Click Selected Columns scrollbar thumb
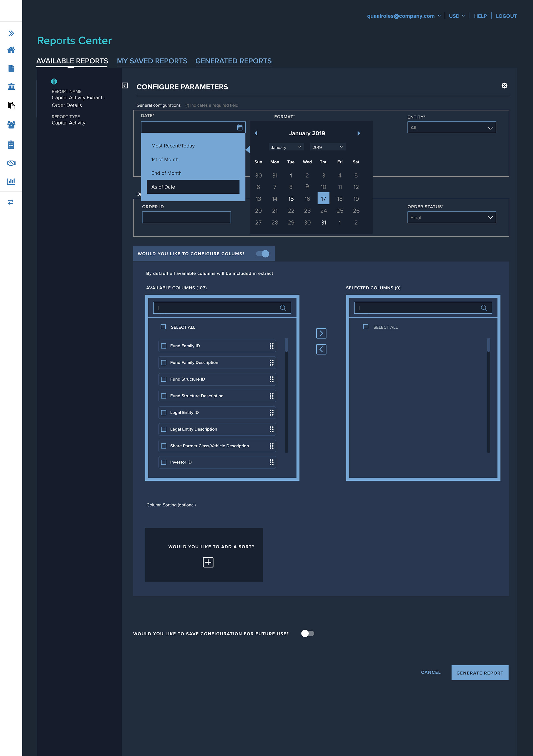The image size is (533, 756). point(489,345)
